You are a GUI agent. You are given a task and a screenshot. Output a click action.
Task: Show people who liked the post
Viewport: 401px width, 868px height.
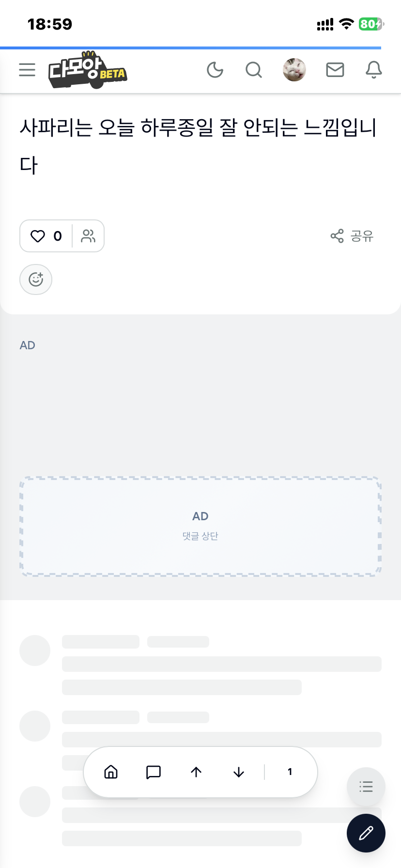tap(88, 236)
